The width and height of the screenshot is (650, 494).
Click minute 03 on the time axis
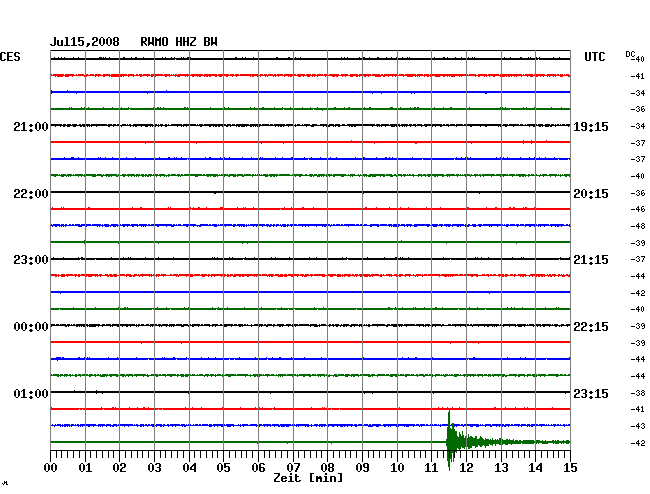tap(154, 467)
